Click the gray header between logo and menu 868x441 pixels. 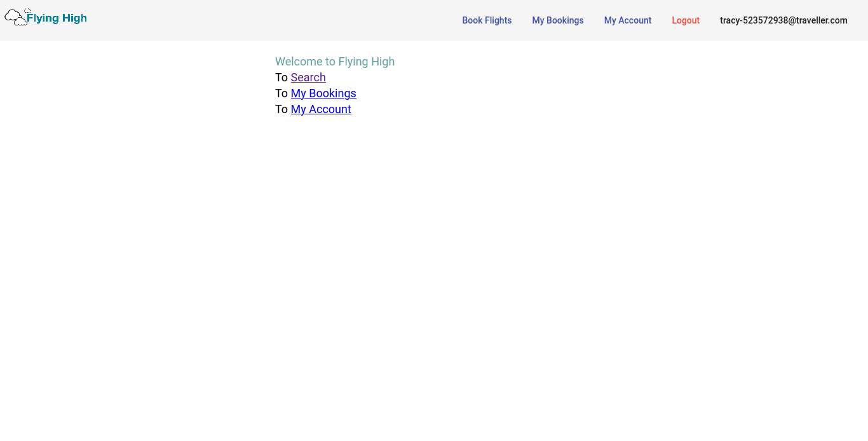[x=273, y=20]
